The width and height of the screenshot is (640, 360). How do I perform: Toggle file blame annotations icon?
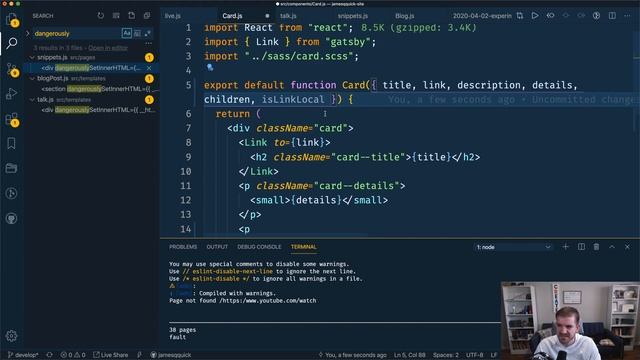596,16
